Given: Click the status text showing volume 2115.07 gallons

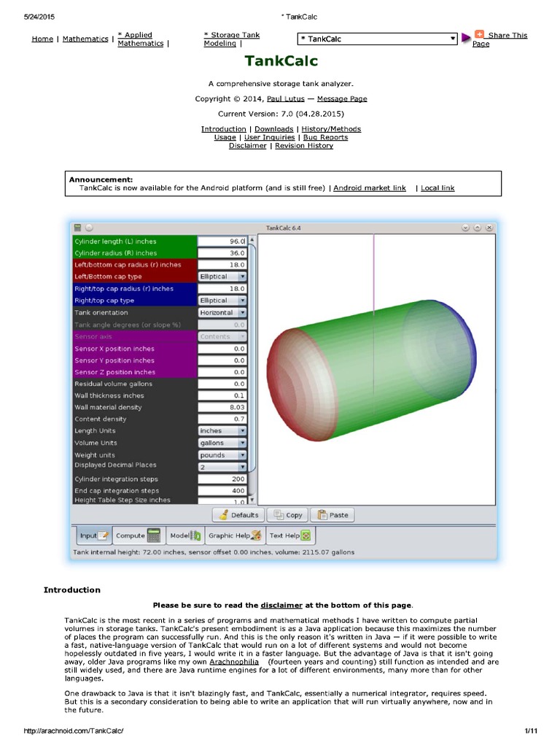Looking at the screenshot, I should coord(214,552).
